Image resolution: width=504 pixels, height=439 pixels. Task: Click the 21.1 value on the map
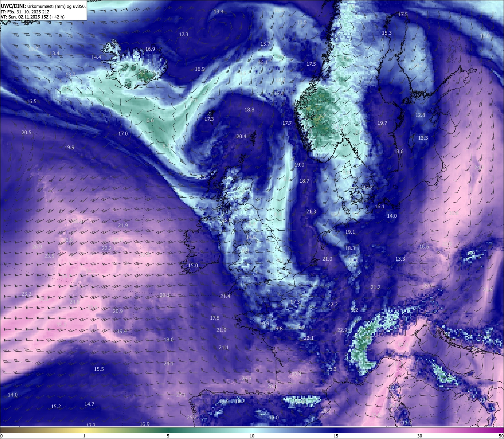[x=224, y=348]
